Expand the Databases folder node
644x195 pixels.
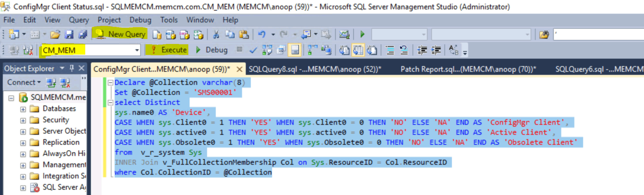[x=23, y=109]
